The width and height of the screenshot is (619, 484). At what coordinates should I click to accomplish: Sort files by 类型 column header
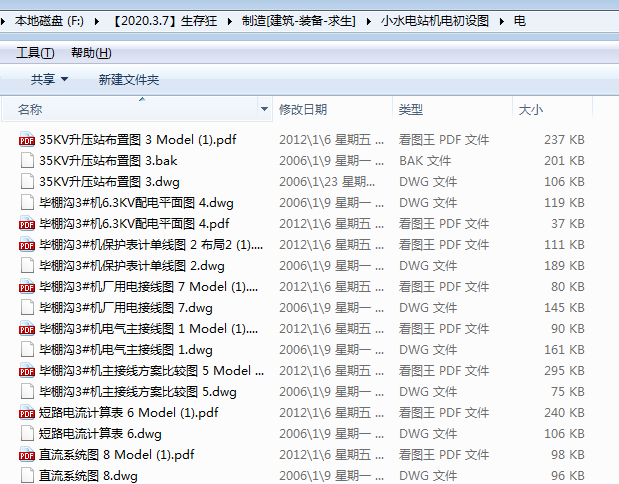point(452,109)
